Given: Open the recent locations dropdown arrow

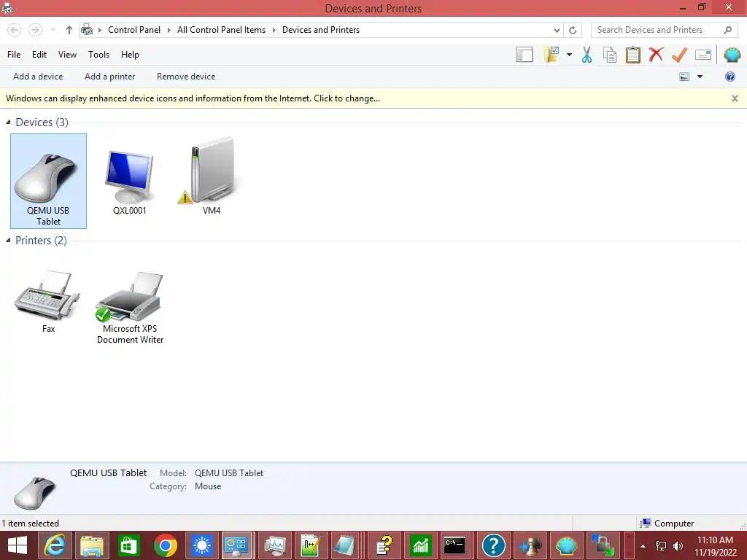Looking at the screenshot, I should tap(53, 30).
